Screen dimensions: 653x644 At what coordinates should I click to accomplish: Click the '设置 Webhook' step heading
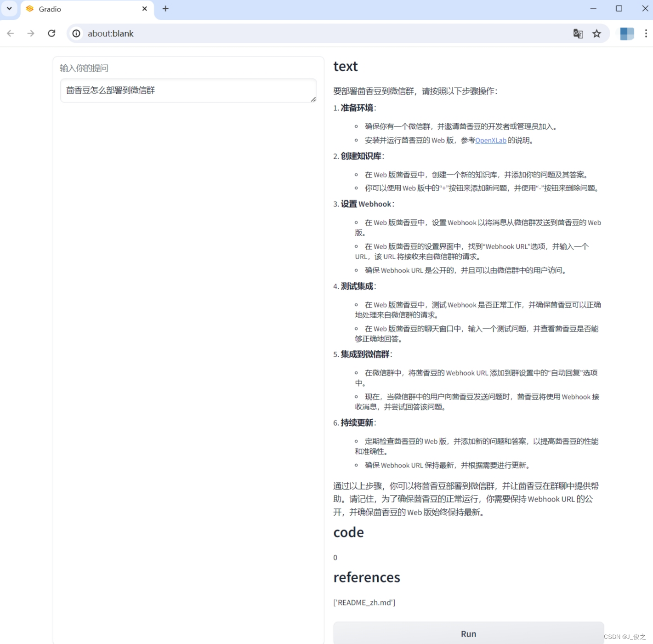[x=366, y=204]
